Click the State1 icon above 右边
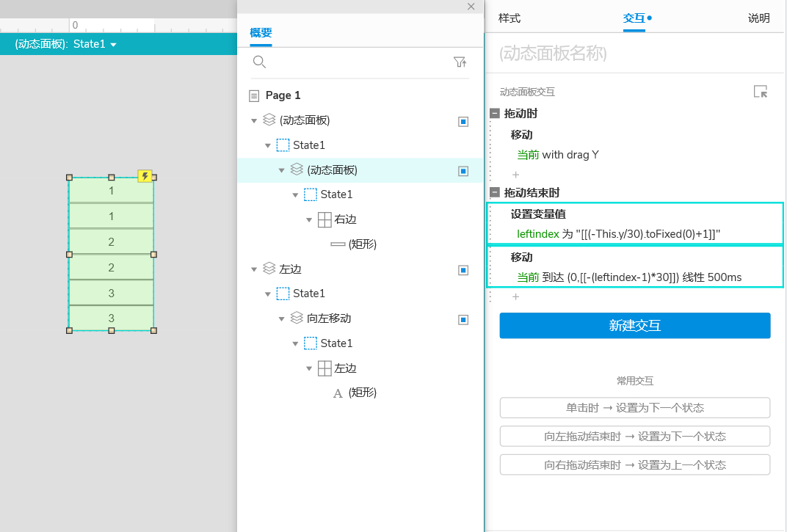This screenshot has width=787, height=532. (311, 194)
